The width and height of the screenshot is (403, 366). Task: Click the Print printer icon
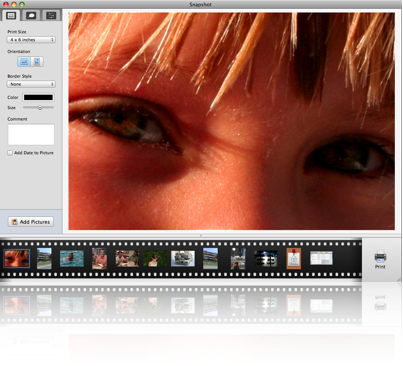(x=380, y=257)
